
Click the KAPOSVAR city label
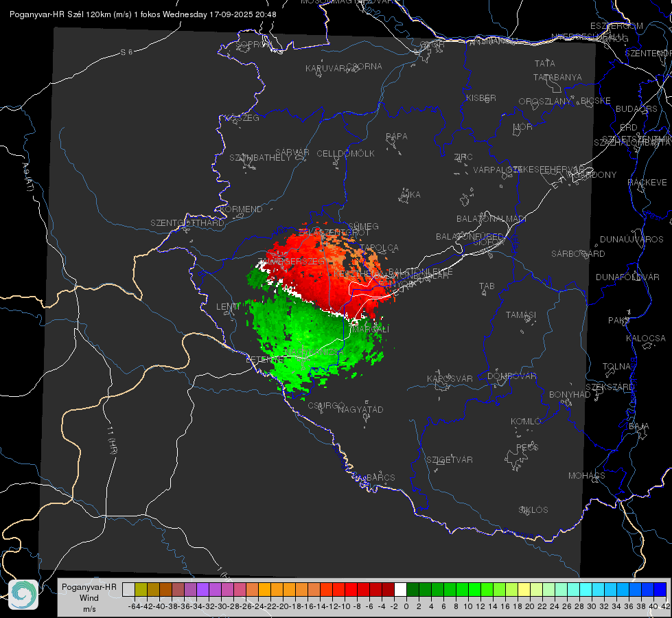(450, 378)
